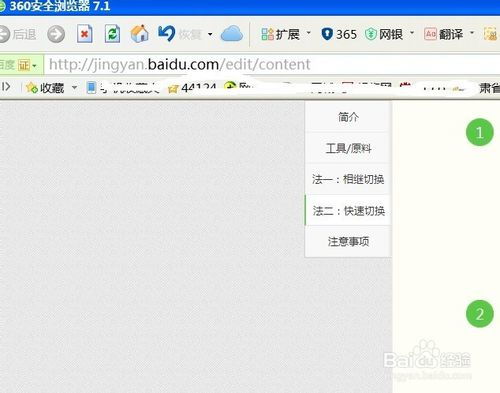Click the 翻译 translate button

click(x=444, y=34)
